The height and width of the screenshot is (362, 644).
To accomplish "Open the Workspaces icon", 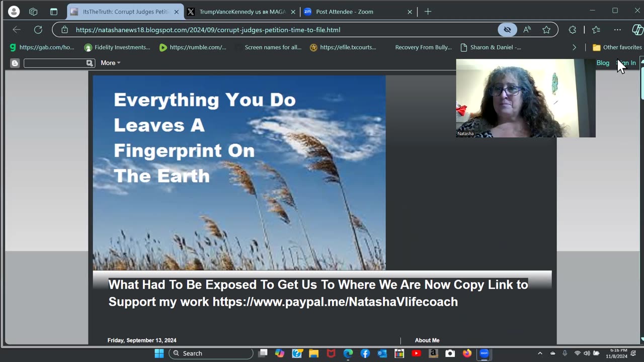I will click(33, 12).
